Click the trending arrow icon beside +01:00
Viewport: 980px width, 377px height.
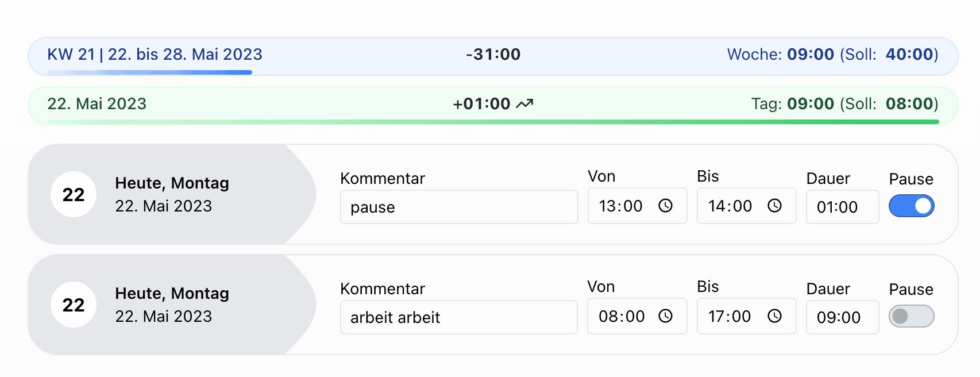pyautogui.click(x=524, y=104)
